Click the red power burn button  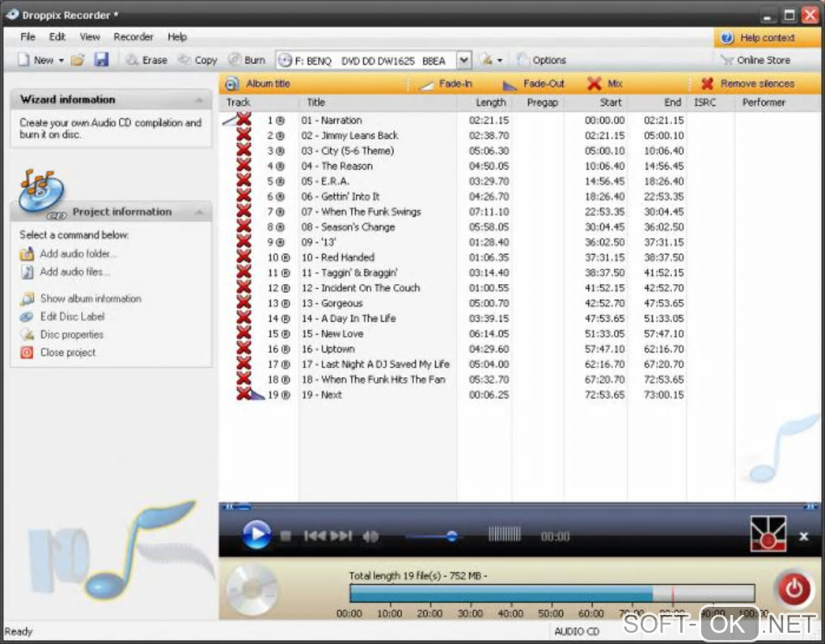click(793, 588)
